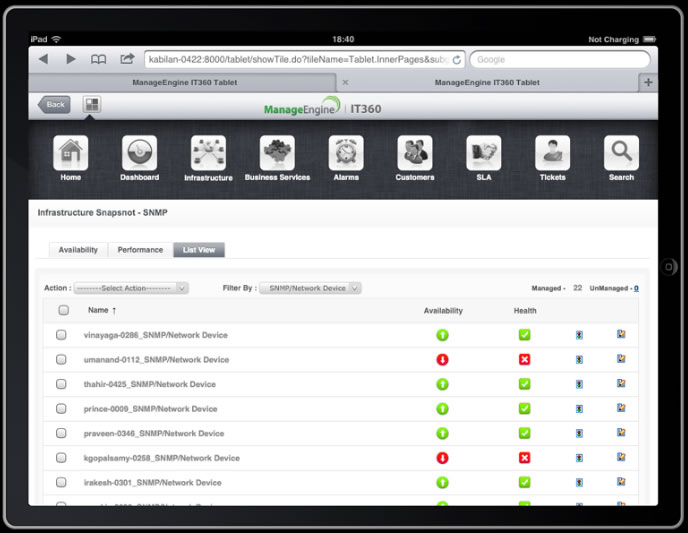
Task: Check the vinayaga-0286 device checkbox
Action: (61, 335)
